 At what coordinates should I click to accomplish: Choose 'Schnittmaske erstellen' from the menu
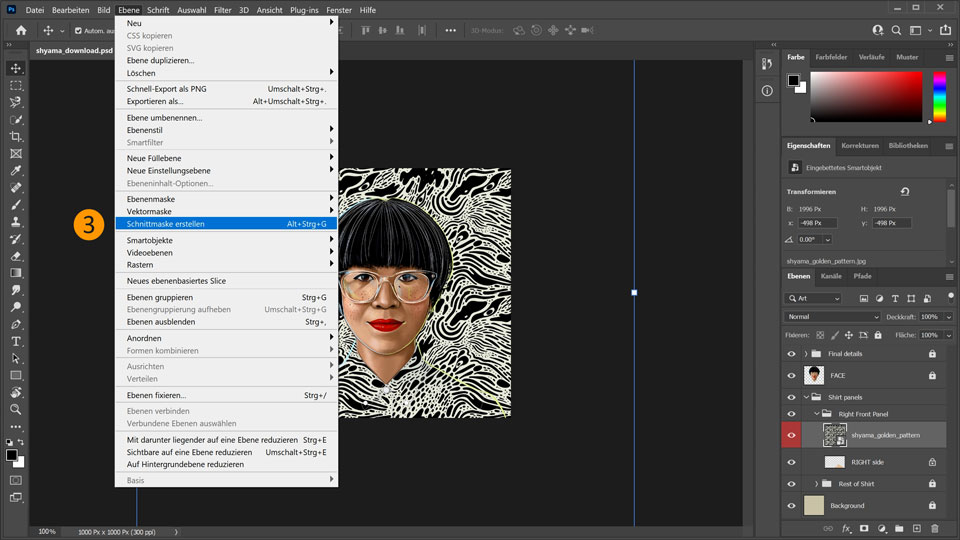click(166, 224)
